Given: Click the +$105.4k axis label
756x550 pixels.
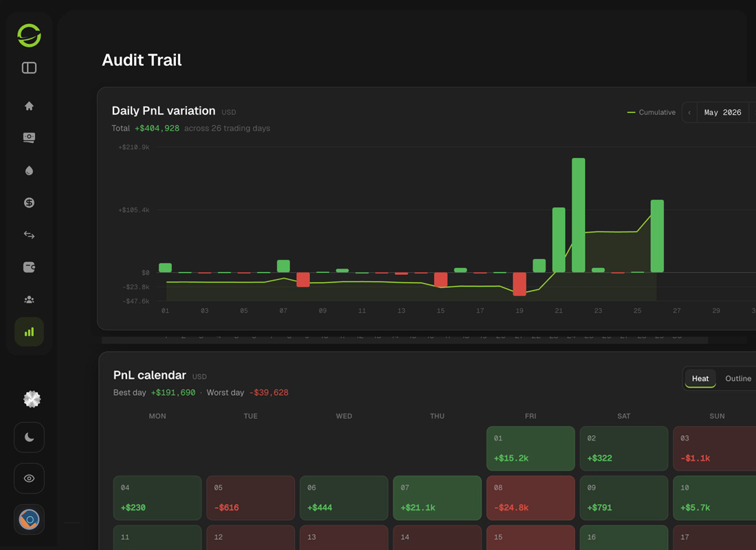Looking at the screenshot, I should pyautogui.click(x=133, y=210).
